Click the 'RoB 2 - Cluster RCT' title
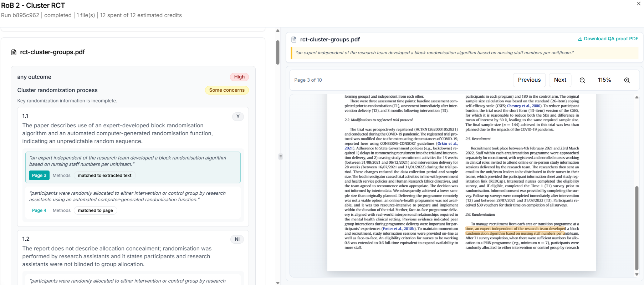644x285 pixels. coord(33,5)
